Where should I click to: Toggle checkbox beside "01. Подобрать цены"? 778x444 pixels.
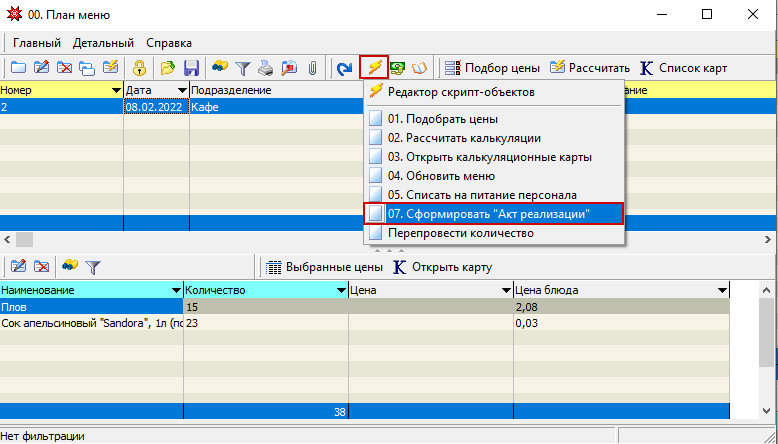376,119
